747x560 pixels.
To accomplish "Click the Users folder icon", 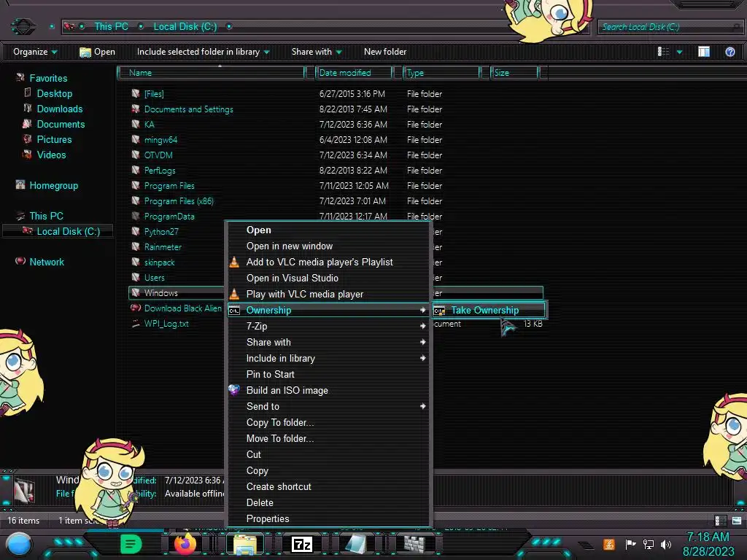I will click(x=136, y=277).
